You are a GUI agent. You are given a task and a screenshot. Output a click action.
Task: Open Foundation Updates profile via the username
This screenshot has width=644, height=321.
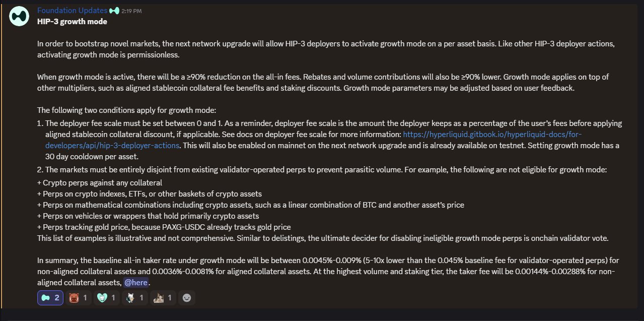pyautogui.click(x=71, y=10)
